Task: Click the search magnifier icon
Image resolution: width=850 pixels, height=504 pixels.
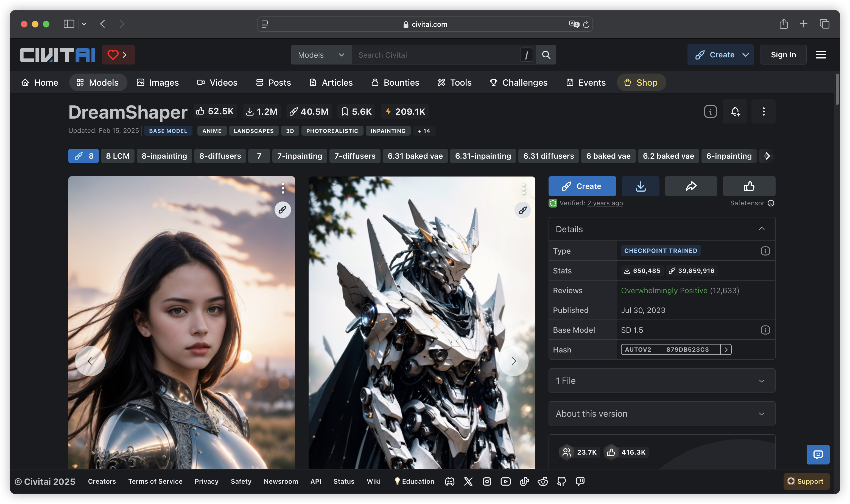Action: pyautogui.click(x=546, y=55)
